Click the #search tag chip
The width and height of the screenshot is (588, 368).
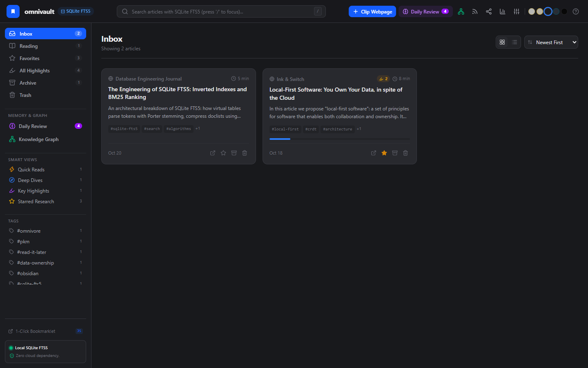152,129
